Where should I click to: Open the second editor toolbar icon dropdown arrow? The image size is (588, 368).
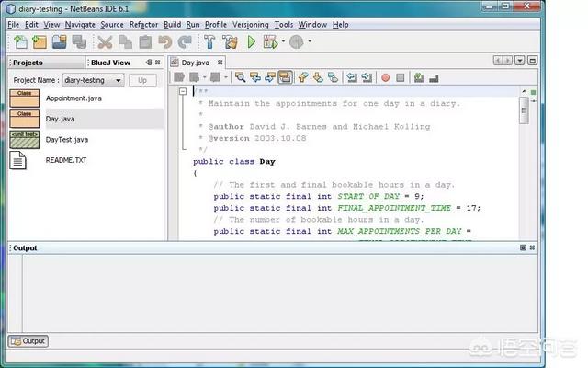[x=204, y=77]
